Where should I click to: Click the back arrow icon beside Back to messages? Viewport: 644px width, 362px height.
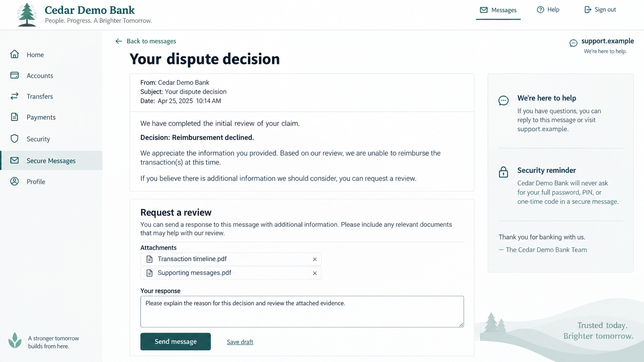click(x=119, y=41)
